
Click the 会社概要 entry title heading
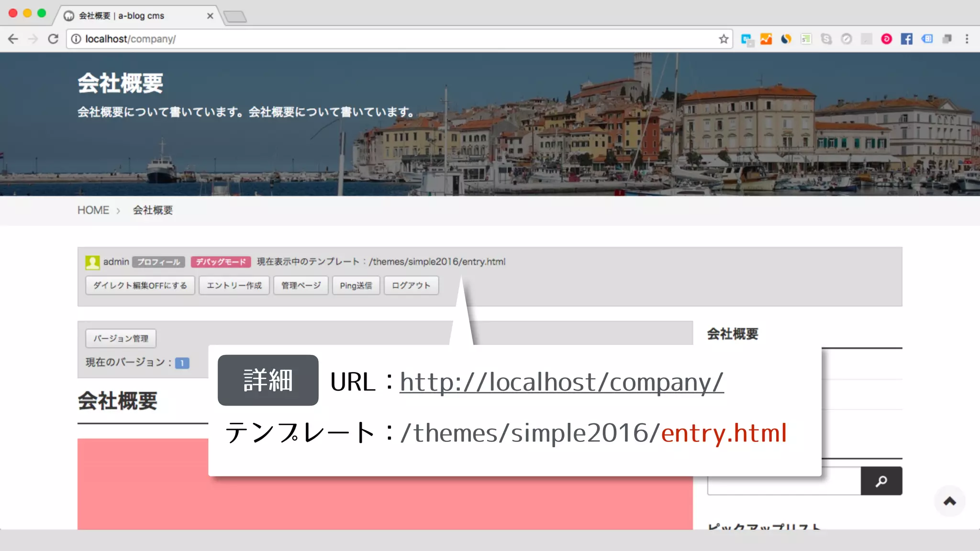tap(117, 401)
